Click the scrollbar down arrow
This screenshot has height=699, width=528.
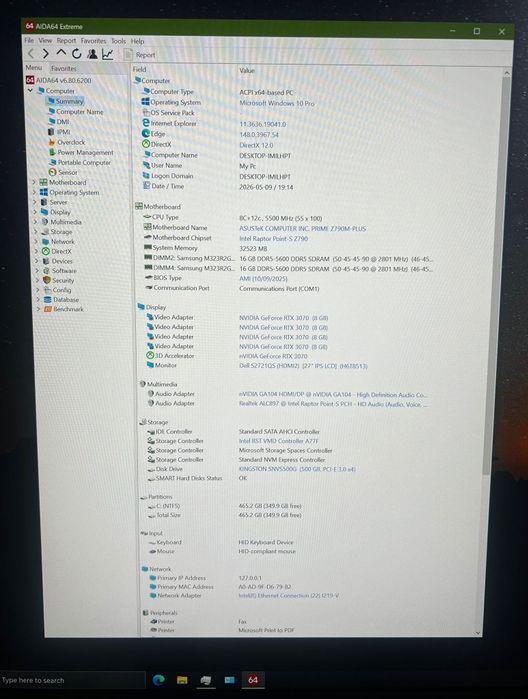(x=478, y=633)
